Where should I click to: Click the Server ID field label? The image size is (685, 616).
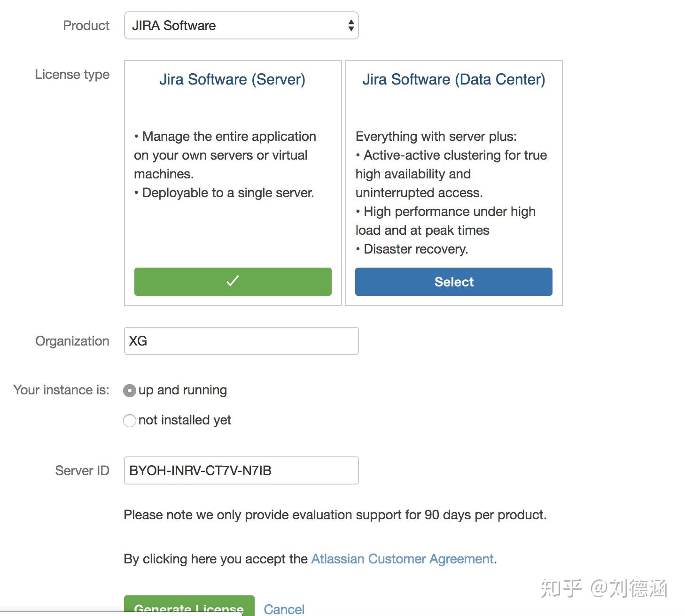82,470
